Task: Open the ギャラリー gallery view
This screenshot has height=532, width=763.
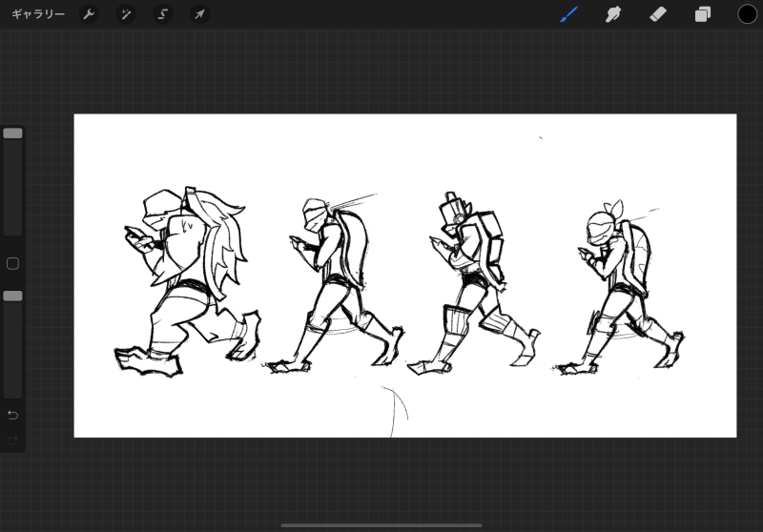Action: click(x=38, y=14)
